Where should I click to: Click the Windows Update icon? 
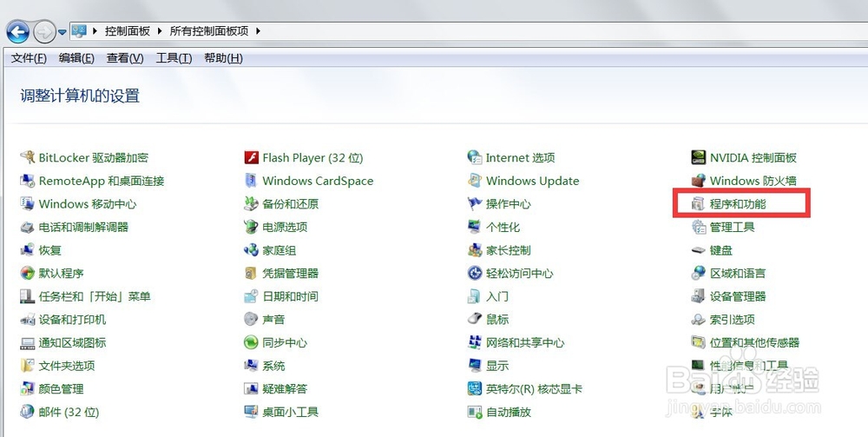475,181
